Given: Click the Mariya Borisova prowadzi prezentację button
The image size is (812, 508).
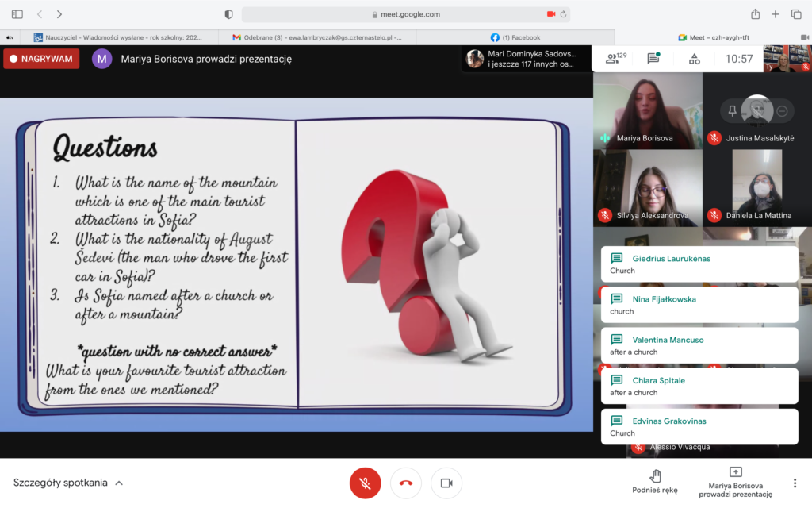Looking at the screenshot, I should [735, 481].
